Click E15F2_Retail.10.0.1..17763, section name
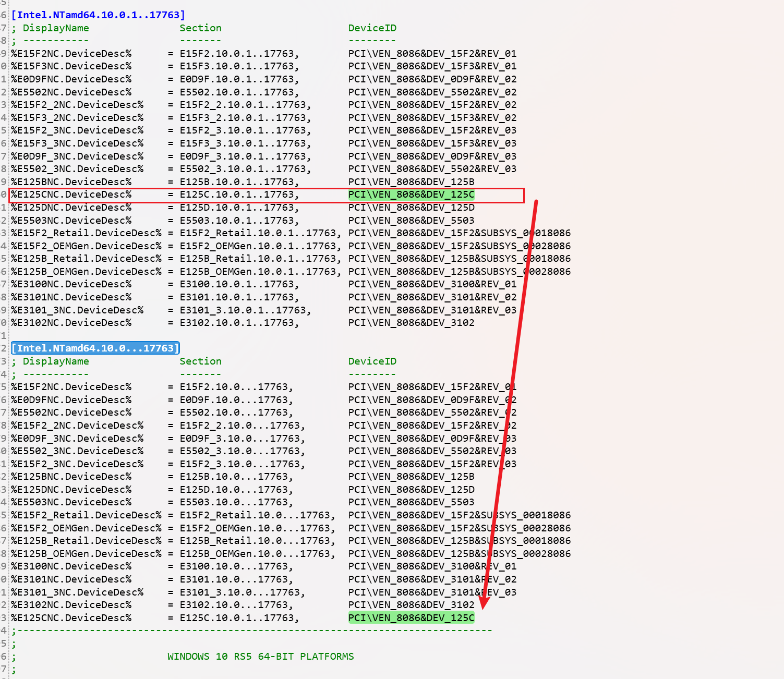This screenshot has height=679, width=784. pyautogui.click(x=261, y=233)
